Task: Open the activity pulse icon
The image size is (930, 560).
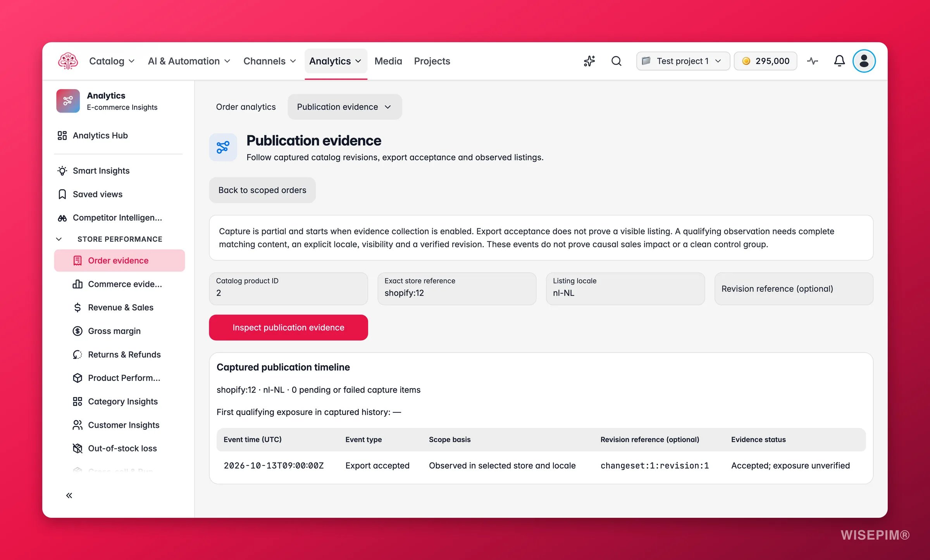Action: tap(813, 61)
